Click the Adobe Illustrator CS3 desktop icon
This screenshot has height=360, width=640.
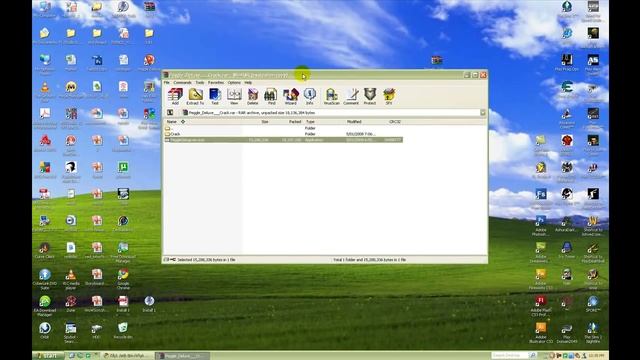540,332
